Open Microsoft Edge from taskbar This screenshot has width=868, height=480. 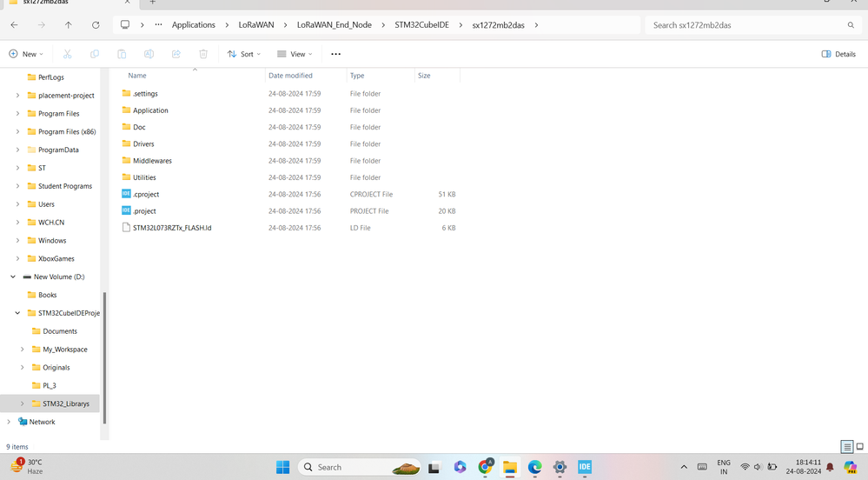[x=534, y=467]
